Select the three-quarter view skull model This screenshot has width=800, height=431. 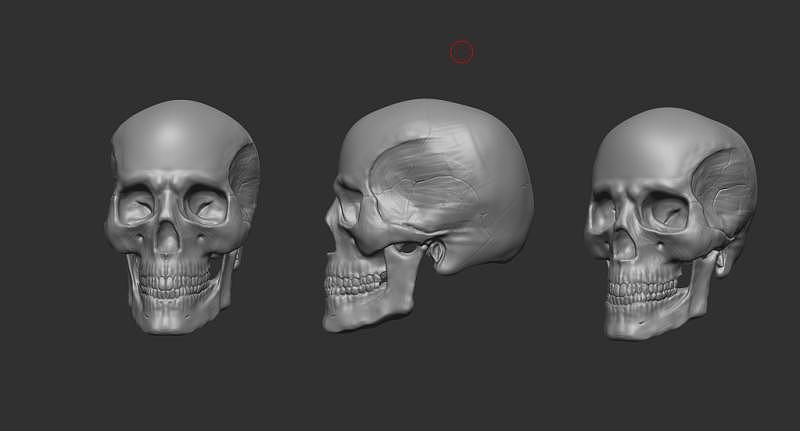(671, 223)
